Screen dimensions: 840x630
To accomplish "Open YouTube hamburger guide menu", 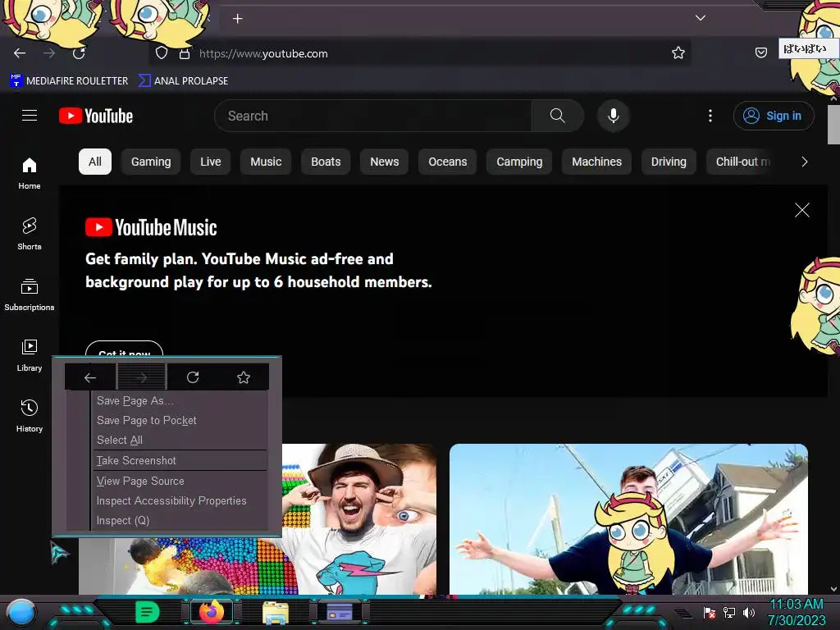I will click(x=30, y=115).
